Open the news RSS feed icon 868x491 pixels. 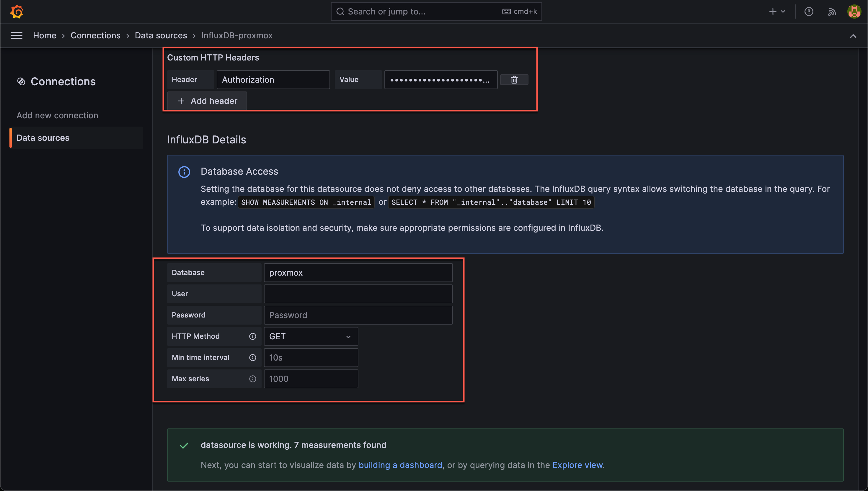(x=832, y=12)
